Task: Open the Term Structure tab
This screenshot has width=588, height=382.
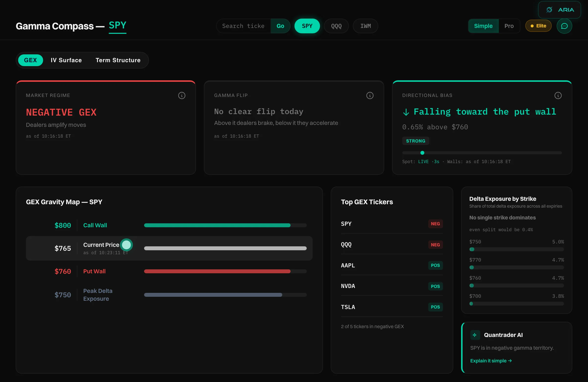Action: coord(118,60)
